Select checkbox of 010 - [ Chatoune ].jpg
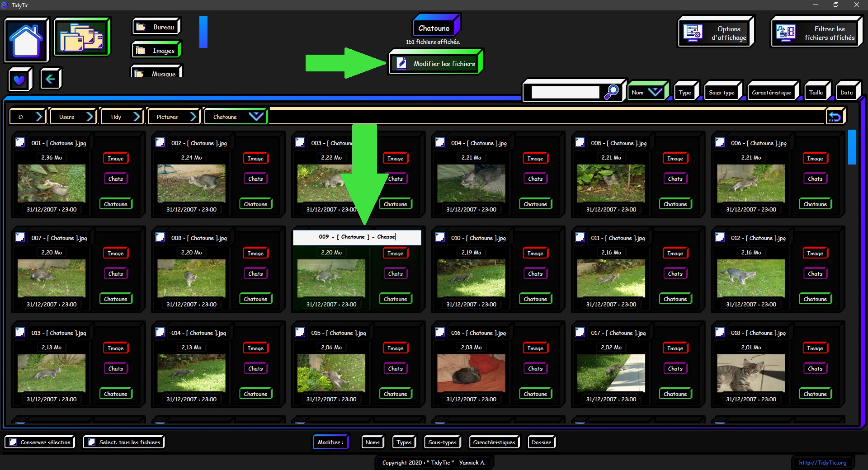Viewport: 868px width, 470px height. (440, 238)
